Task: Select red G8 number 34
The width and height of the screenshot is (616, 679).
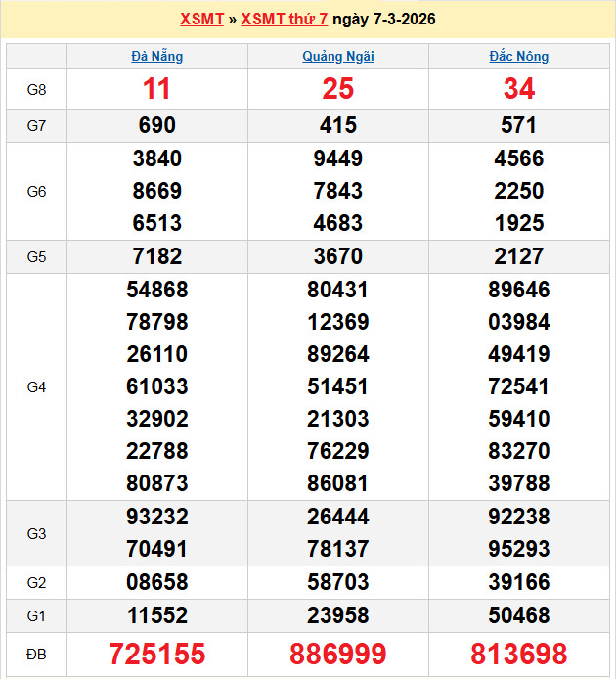Action: click(519, 90)
